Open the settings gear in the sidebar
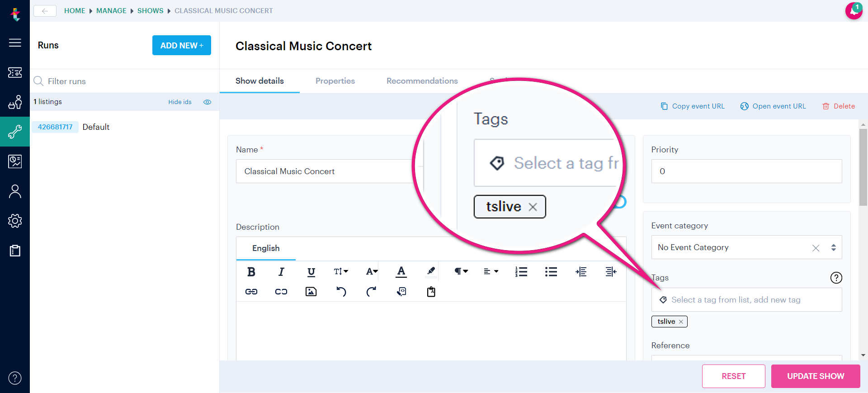This screenshot has width=868, height=393. [x=15, y=221]
